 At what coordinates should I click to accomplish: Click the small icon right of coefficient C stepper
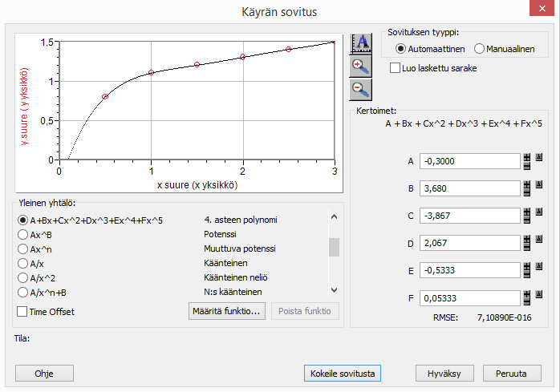[x=540, y=212]
